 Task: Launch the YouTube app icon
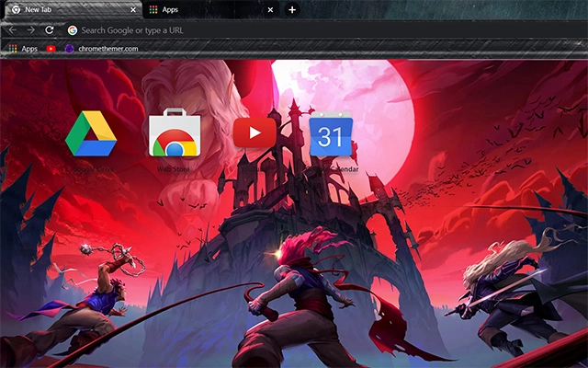254,132
